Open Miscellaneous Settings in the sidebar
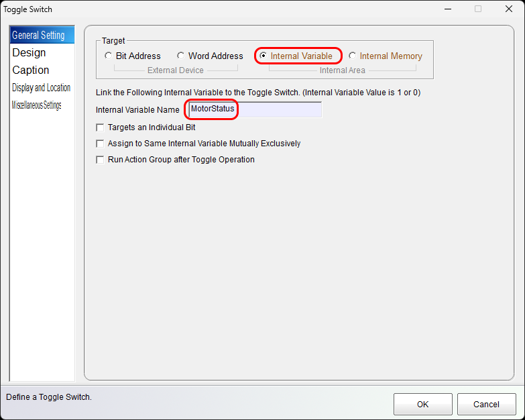The width and height of the screenshot is (525, 420). click(36, 105)
